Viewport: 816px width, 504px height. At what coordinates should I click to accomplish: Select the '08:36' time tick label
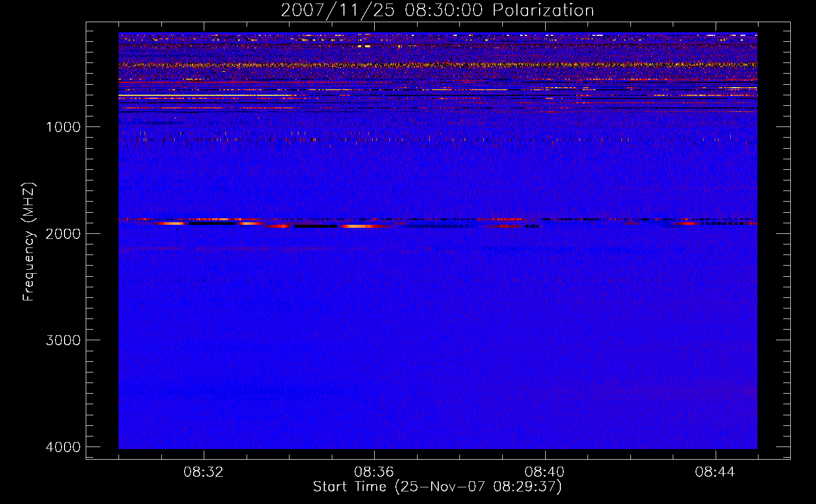tap(374, 472)
